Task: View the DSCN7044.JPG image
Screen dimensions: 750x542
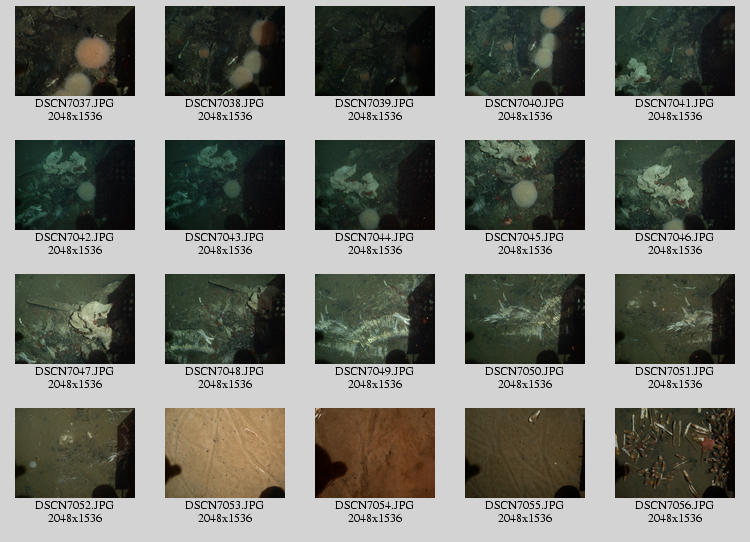Action: [375, 185]
